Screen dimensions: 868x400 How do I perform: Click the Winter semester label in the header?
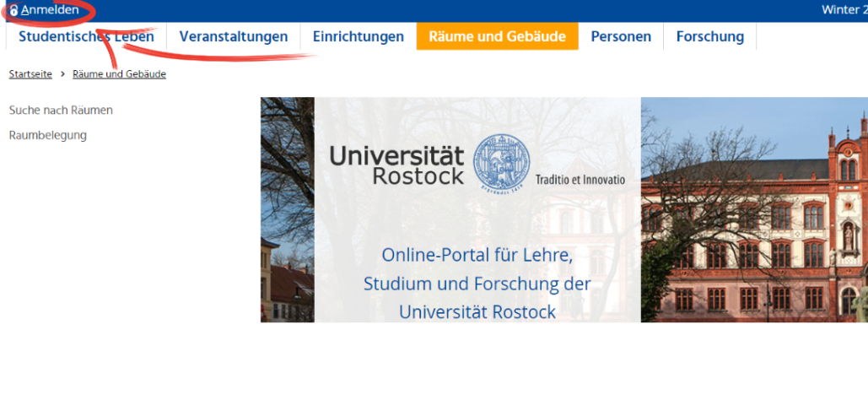[x=844, y=10]
